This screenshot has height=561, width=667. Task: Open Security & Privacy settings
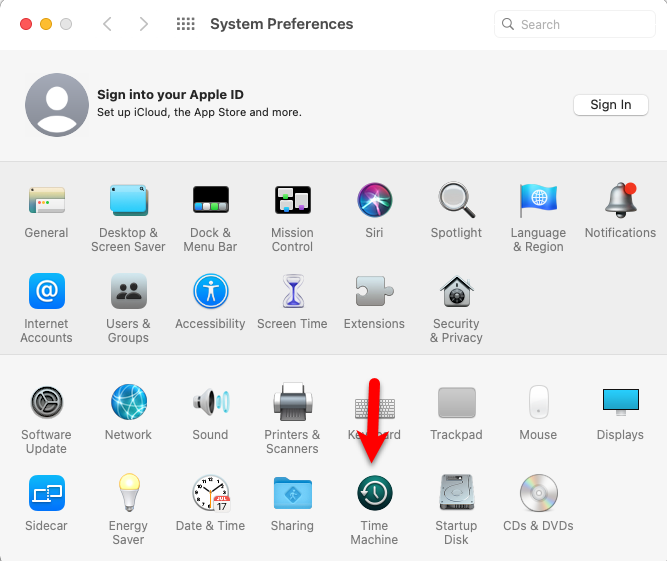[456, 292]
